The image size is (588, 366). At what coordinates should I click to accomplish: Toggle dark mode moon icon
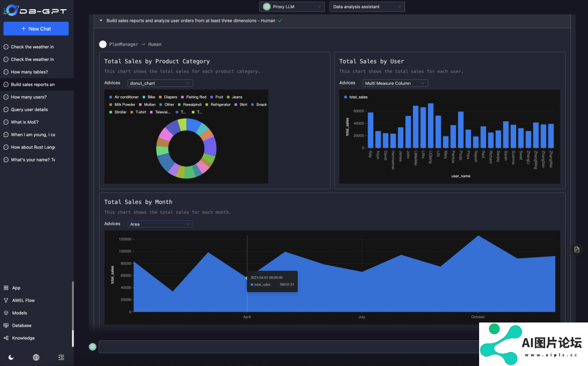(x=11, y=357)
